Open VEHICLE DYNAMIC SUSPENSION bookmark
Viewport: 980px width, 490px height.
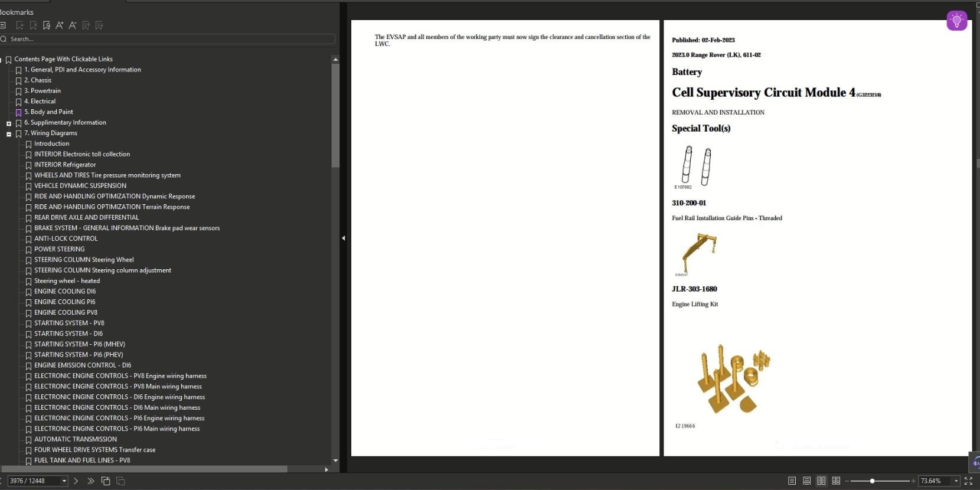point(80,186)
